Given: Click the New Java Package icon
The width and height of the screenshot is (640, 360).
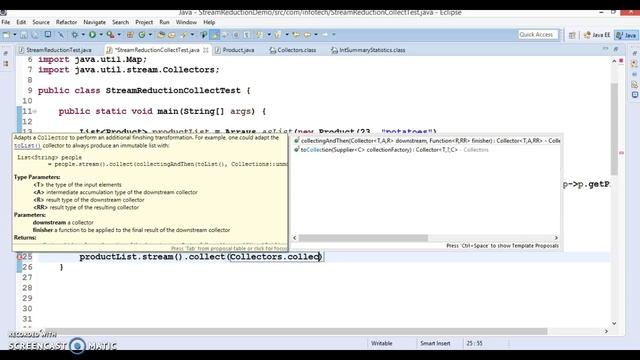Looking at the screenshot, I should 130,35.
